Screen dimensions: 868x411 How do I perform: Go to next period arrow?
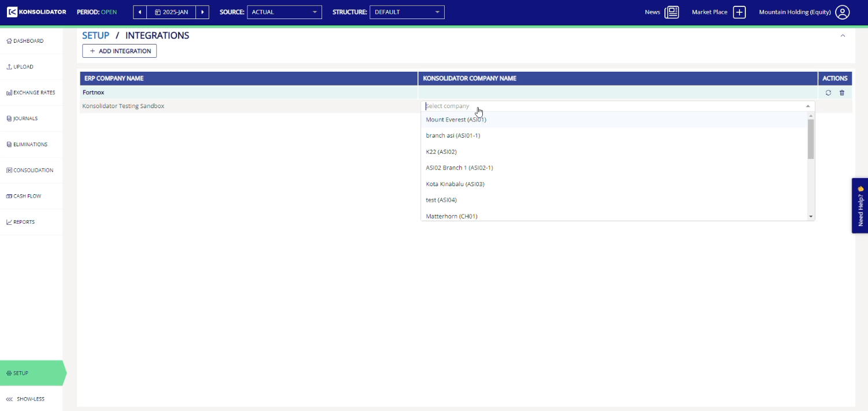click(x=202, y=12)
